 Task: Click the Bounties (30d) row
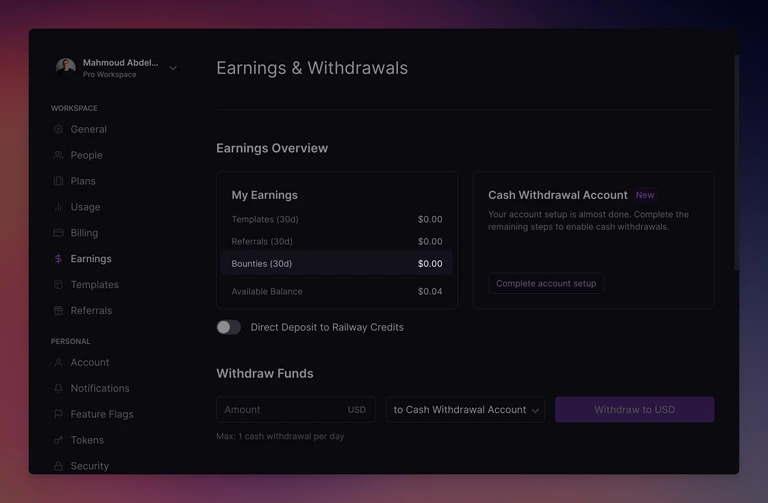336,263
